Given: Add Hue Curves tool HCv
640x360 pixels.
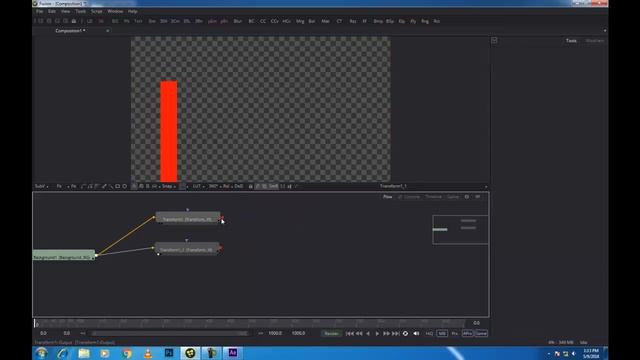Looking at the screenshot, I should coord(286,21).
